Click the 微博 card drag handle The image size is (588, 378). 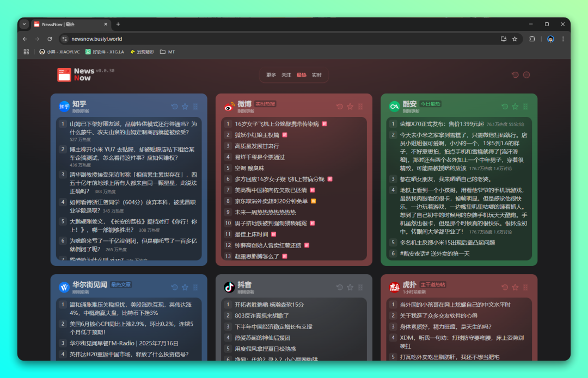pyautogui.click(x=360, y=107)
